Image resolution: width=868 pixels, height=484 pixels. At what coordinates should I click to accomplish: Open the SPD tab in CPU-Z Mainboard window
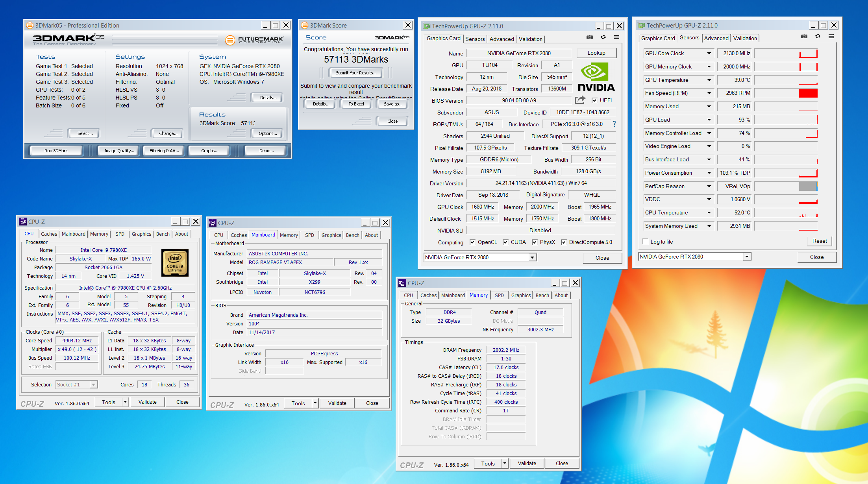coord(309,235)
